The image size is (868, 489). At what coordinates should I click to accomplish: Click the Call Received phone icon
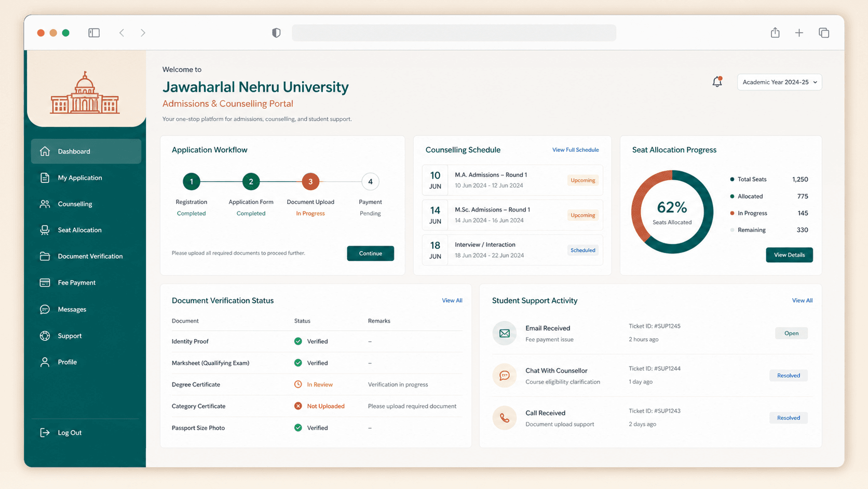tap(504, 418)
